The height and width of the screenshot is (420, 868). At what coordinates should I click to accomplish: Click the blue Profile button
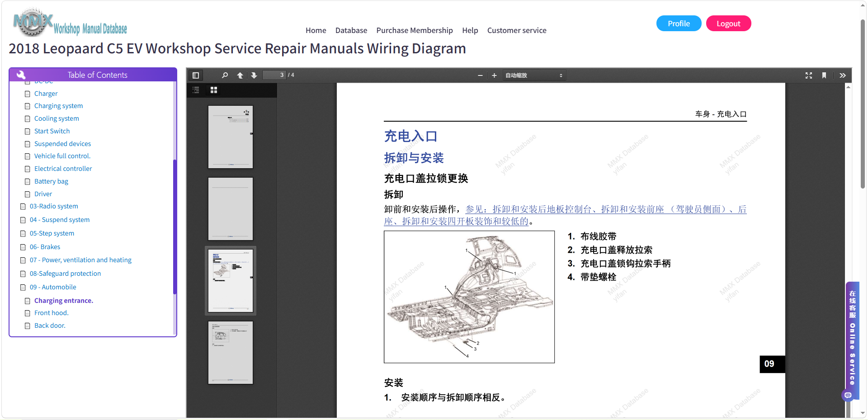coord(679,24)
